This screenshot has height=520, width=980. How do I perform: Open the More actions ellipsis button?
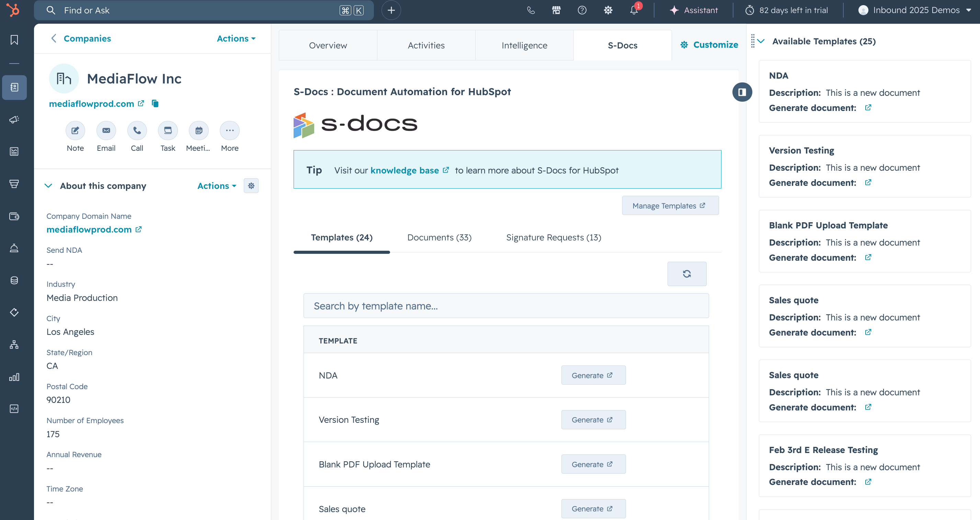pyautogui.click(x=230, y=131)
